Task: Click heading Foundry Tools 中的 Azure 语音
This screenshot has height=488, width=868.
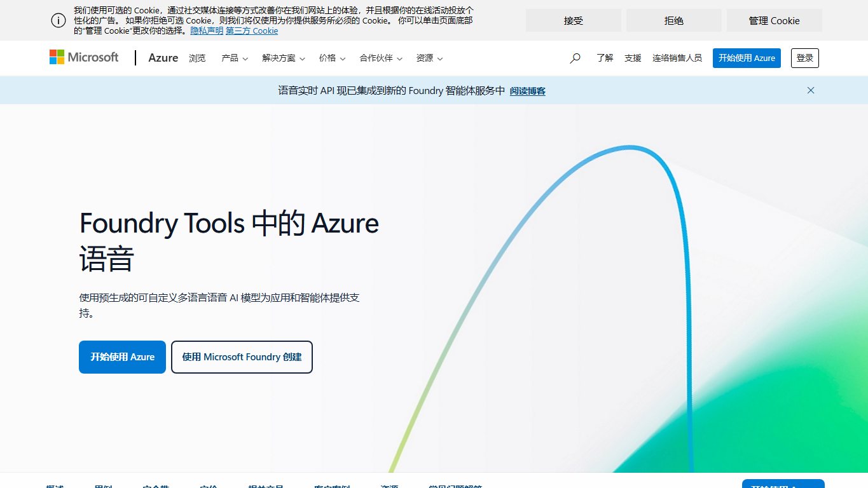Action: coord(229,241)
